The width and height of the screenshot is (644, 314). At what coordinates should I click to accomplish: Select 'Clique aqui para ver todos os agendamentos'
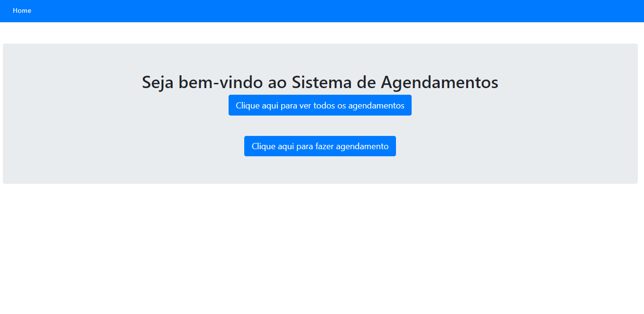(320, 105)
